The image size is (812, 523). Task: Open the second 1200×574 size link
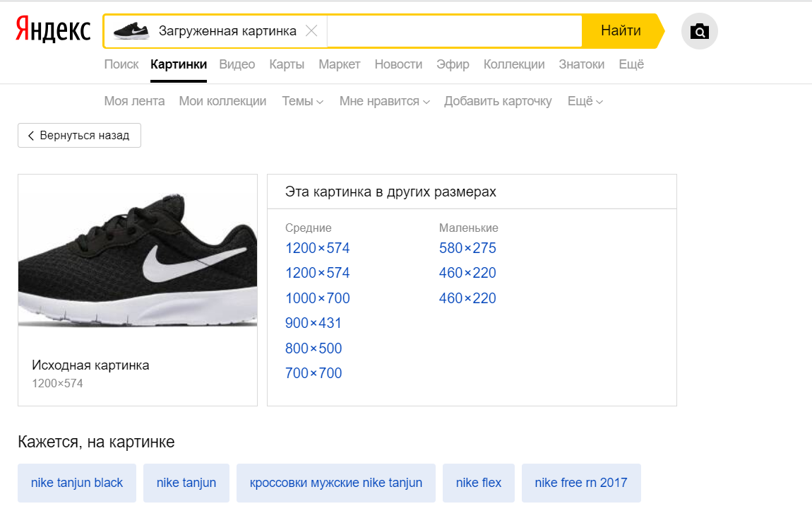pyautogui.click(x=318, y=274)
